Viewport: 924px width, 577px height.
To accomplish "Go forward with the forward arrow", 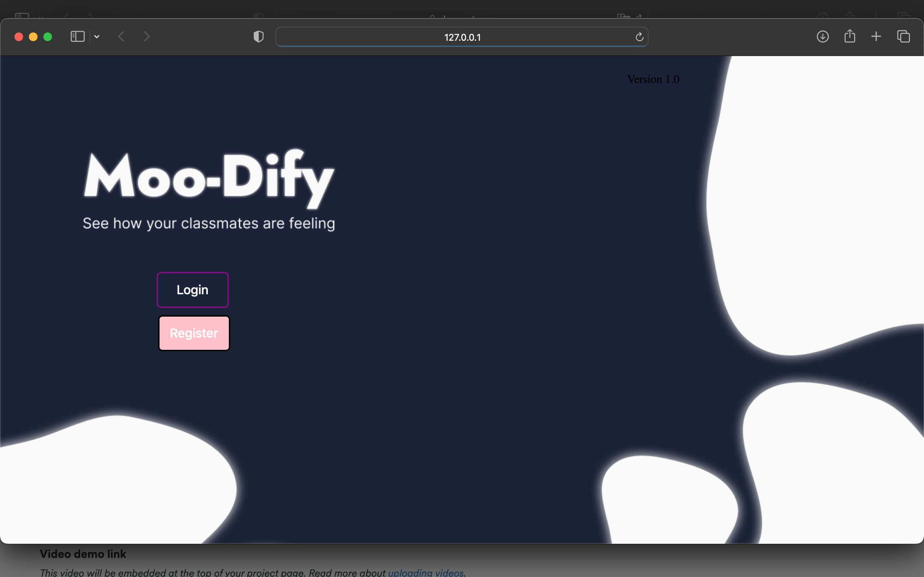I will [x=147, y=37].
